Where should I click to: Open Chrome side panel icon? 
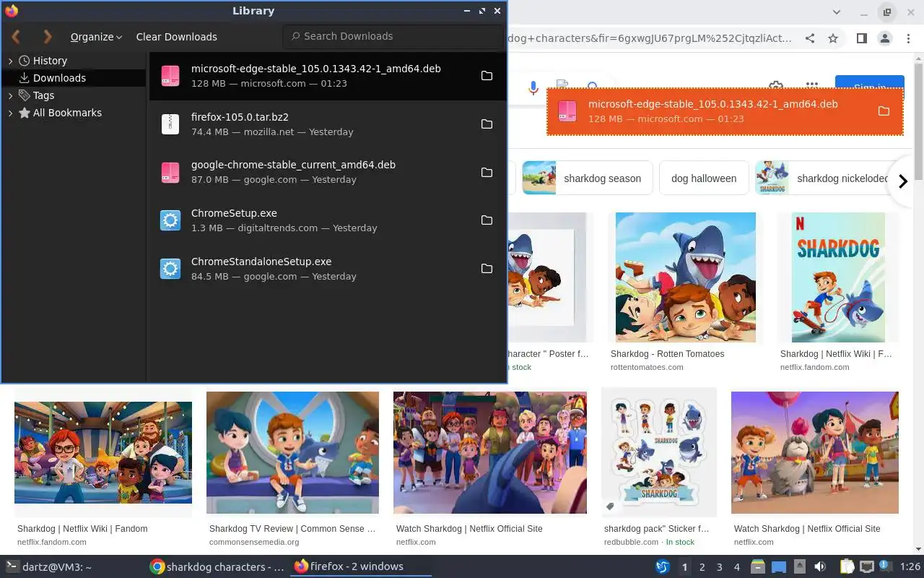click(861, 38)
